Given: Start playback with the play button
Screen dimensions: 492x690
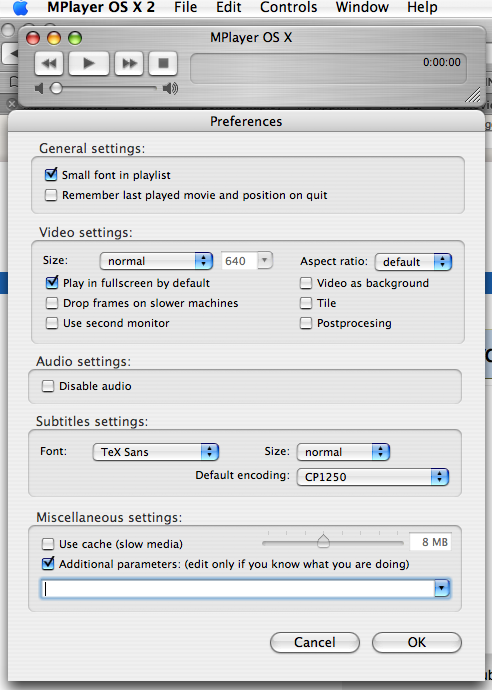Looking at the screenshot, I should 89,63.
